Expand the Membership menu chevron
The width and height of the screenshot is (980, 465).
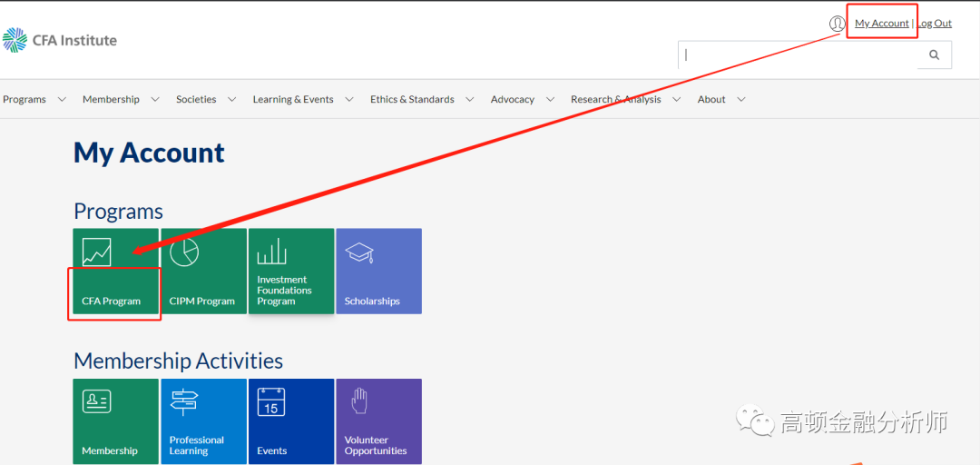[x=155, y=100]
